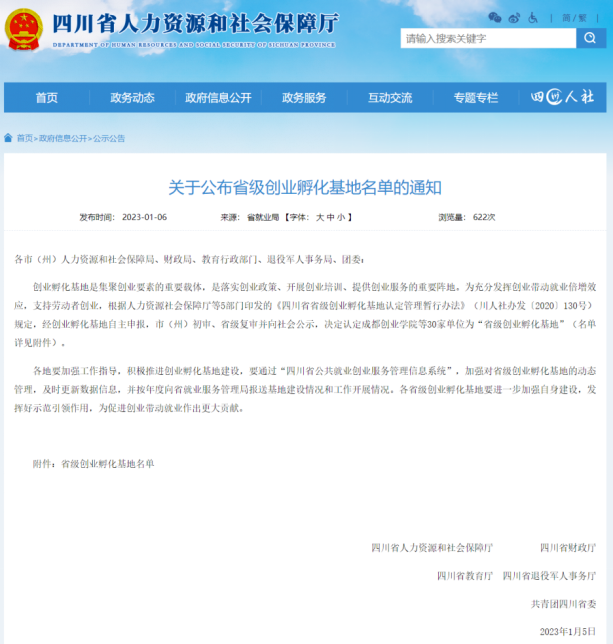Focus the 请输入搜索关键字 search box

click(x=488, y=38)
